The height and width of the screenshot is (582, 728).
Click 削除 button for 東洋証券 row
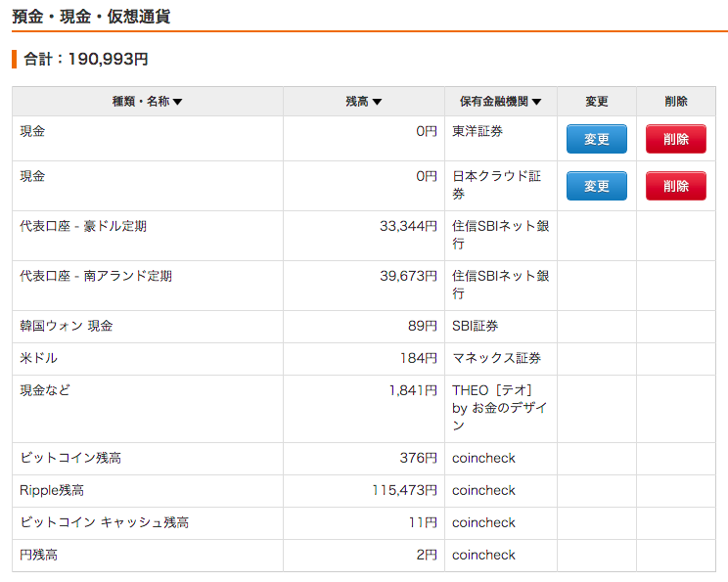676,139
